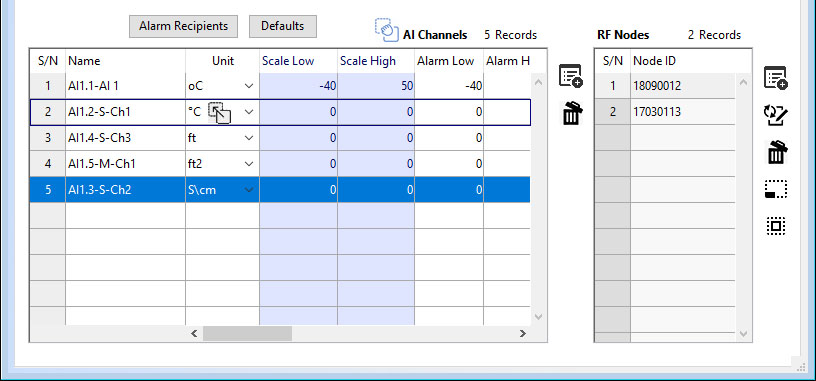Click the Alarm Low column header
This screenshot has height=381, width=816.
pyautogui.click(x=449, y=61)
